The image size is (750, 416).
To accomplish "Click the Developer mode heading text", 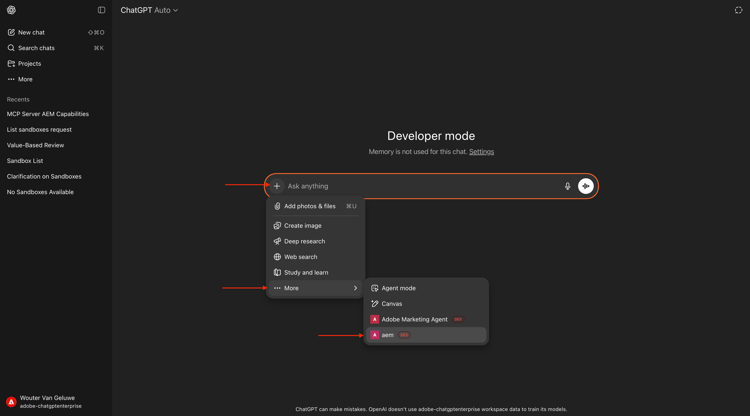I will (431, 136).
